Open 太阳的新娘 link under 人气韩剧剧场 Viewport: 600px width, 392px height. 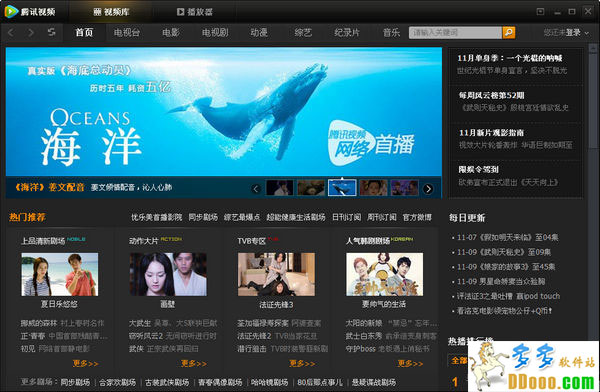pyautogui.click(x=364, y=323)
